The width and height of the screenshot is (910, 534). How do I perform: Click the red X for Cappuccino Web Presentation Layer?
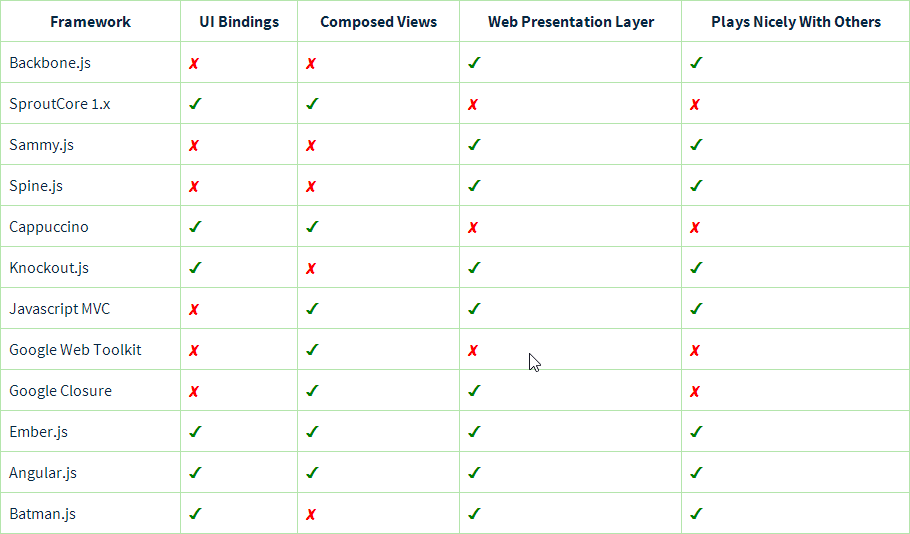tap(473, 227)
